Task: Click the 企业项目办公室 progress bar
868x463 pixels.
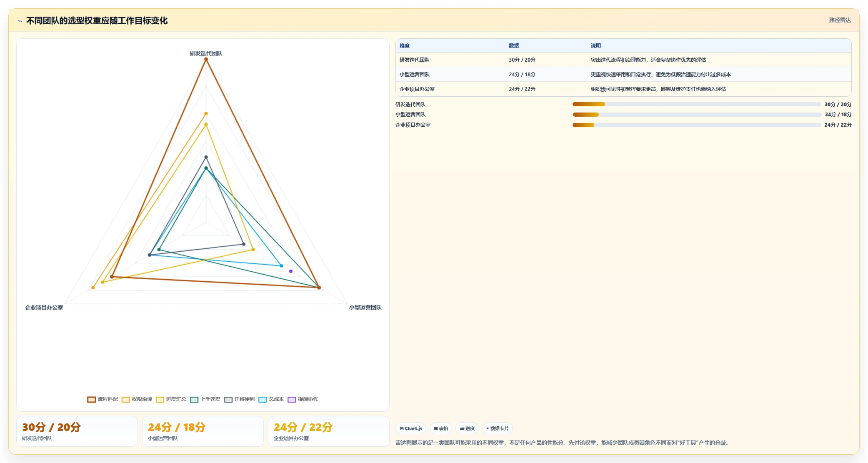Action: tap(696, 125)
